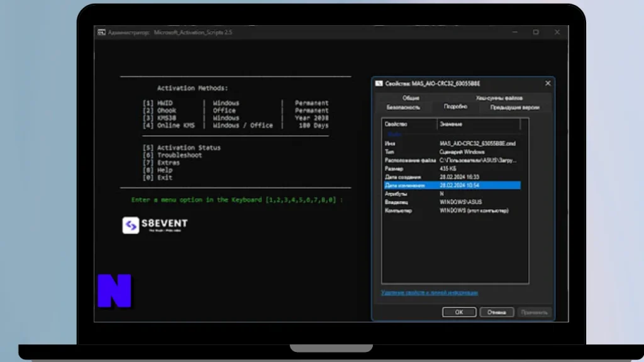Click the '[7] Extras' console line
644x362 pixels.
click(161, 163)
